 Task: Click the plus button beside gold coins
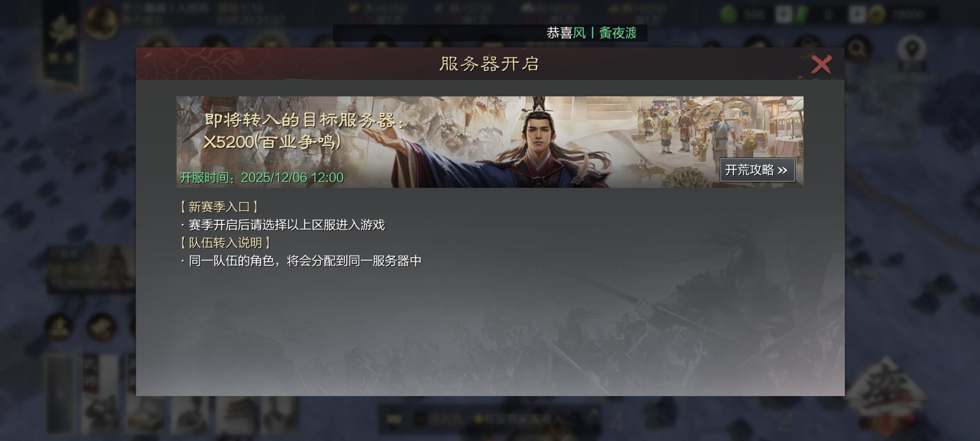[x=857, y=15]
